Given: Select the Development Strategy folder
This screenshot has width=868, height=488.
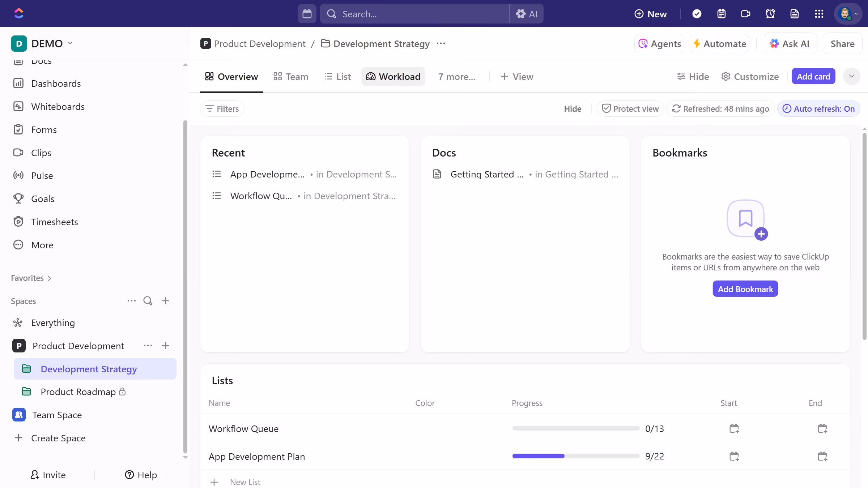Looking at the screenshot, I should (x=95, y=369).
